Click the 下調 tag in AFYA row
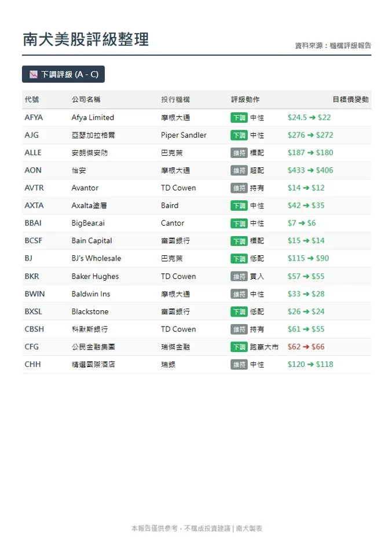Screen dimensions: 392x540 tap(239, 117)
